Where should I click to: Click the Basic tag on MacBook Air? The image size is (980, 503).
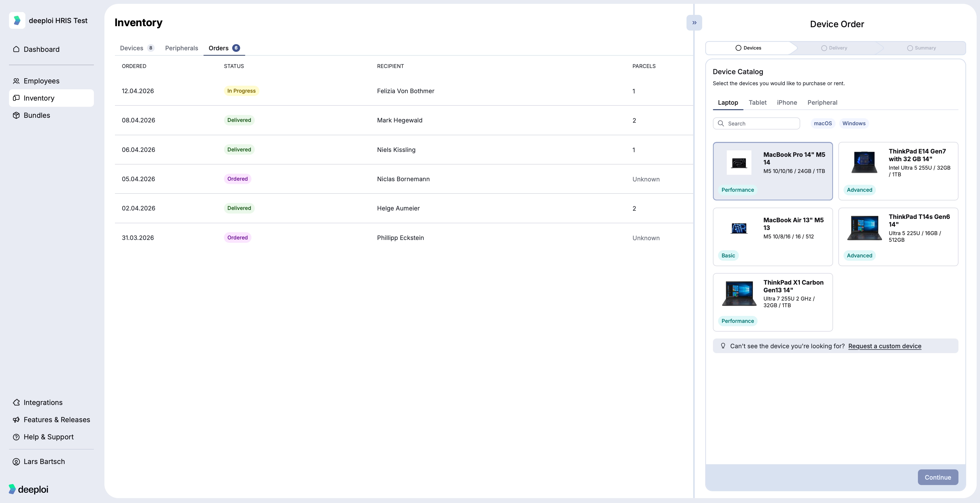tap(728, 256)
